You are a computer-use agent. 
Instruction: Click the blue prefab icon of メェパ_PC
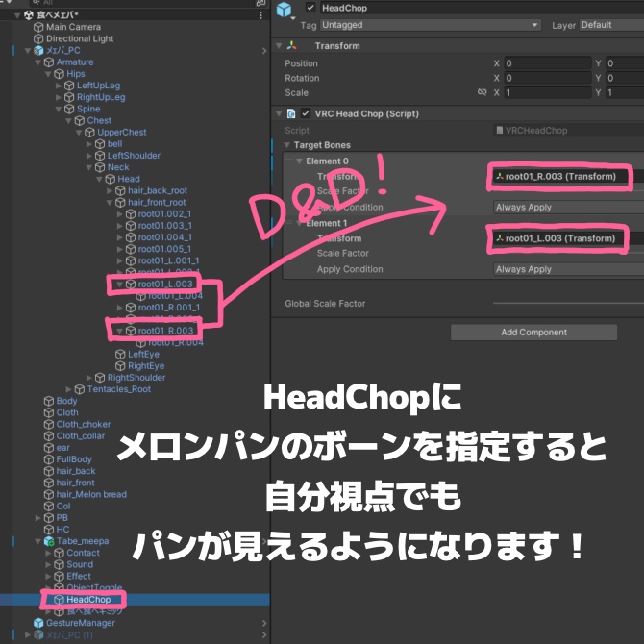click(x=38, y=51)
